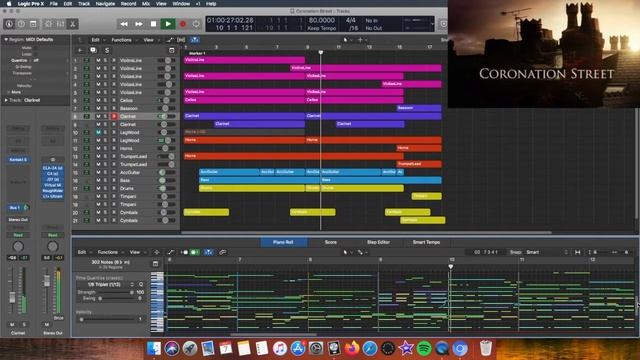The width and height of the screenshot is (640, 360).
Task: Open the Navigate menu
Action: click(x=105, y=4)
